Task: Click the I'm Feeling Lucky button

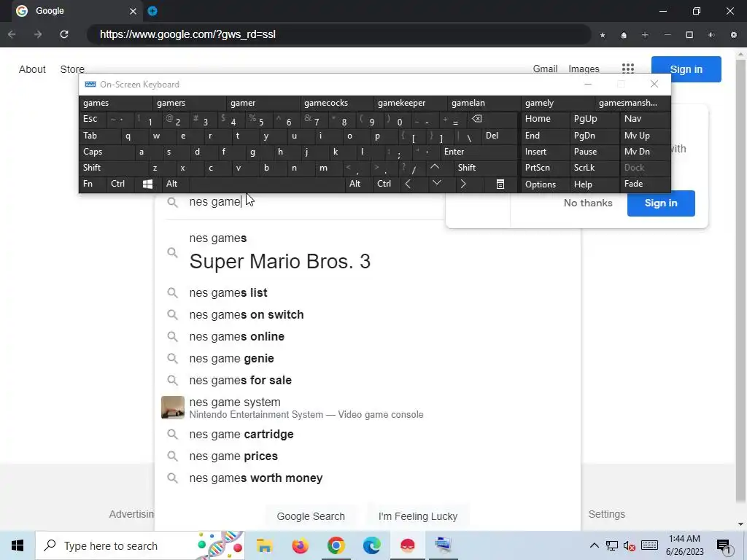Action: [418, 517]
